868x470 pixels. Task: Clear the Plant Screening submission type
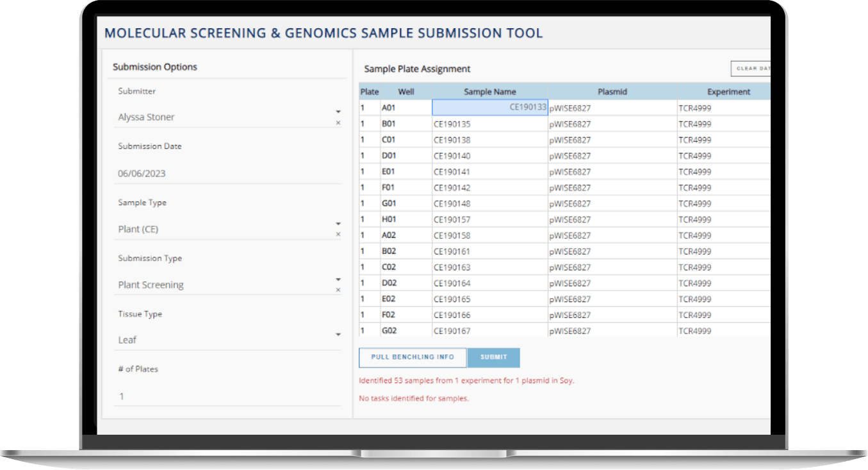point(338,290)
